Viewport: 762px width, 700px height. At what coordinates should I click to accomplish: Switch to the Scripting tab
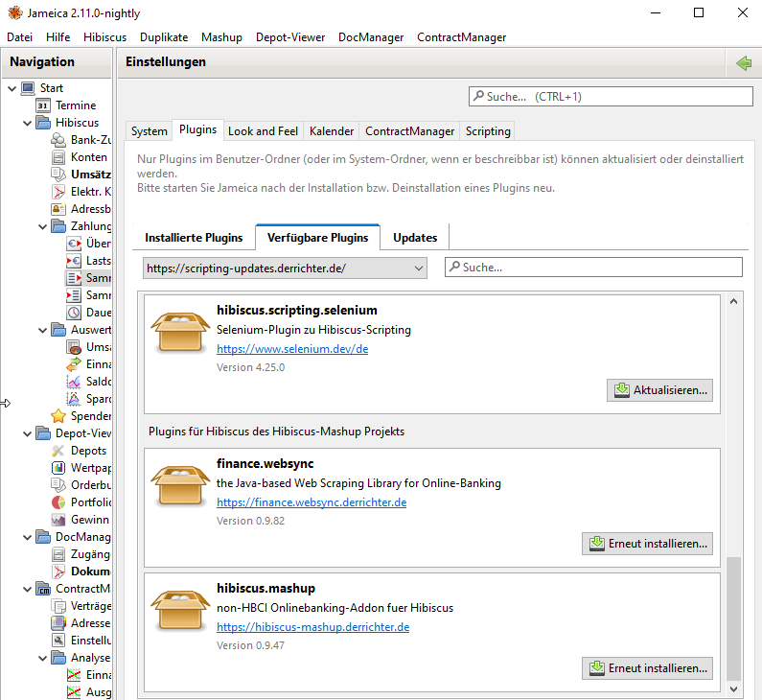click(488, 131)
